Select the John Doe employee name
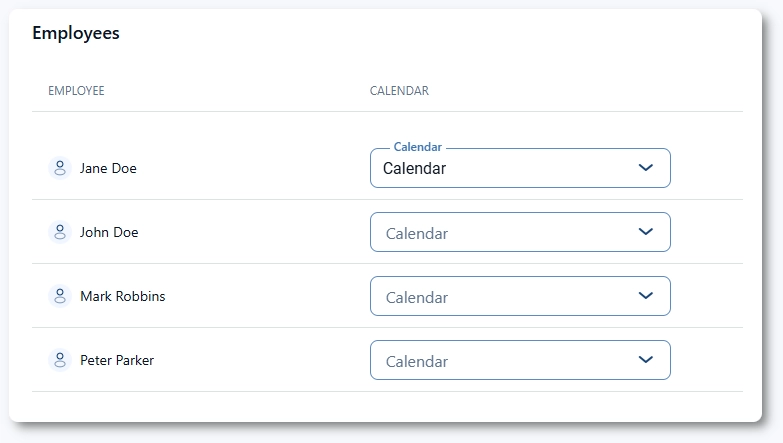The image size is (783, 443). tap(109, 232)
